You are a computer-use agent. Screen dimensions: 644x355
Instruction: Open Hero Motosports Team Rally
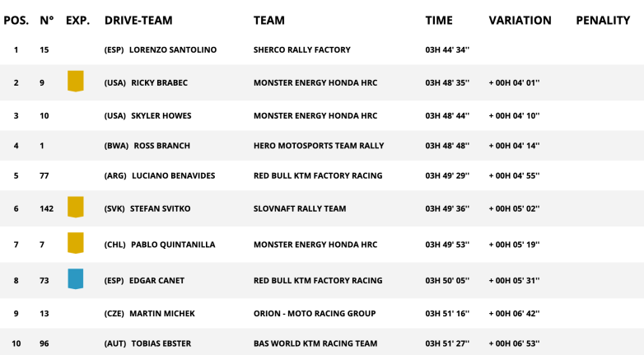point(318,146)
